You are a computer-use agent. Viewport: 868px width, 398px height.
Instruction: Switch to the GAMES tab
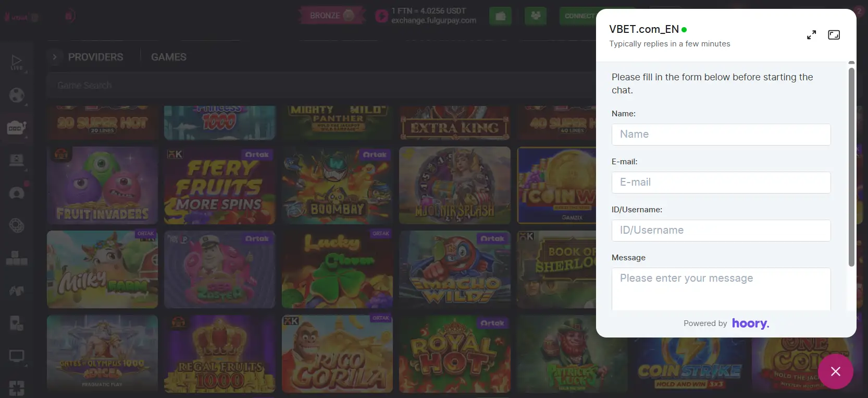(x=168, y=57)
